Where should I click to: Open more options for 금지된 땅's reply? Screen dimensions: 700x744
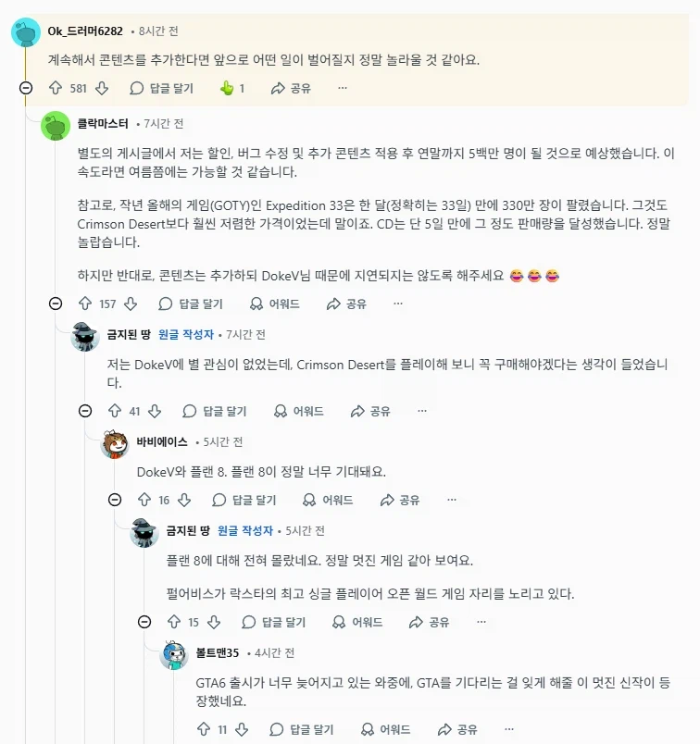click(x=422, y=410)
